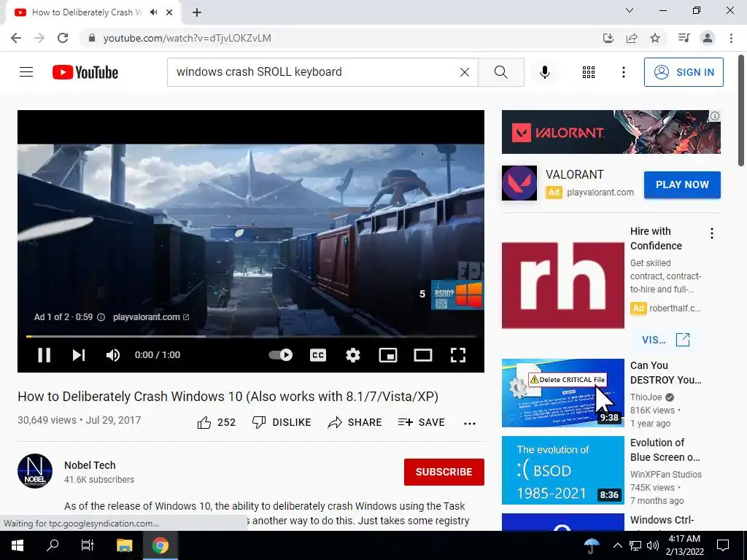Open Chrome media controls icon

(684, 38)
